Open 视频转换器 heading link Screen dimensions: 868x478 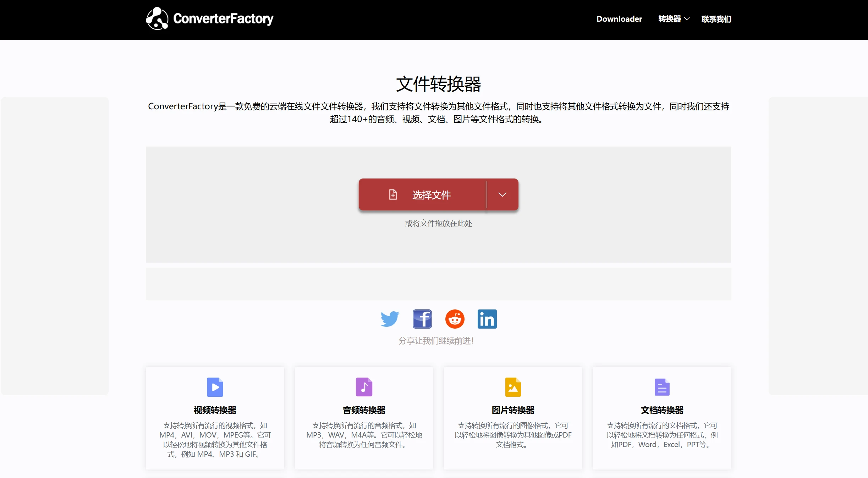[215, 410]
